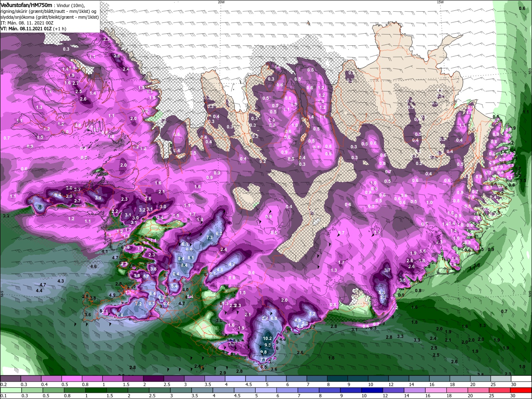Click the 9.5 precipitation value on the south coast

pos(268,345)
